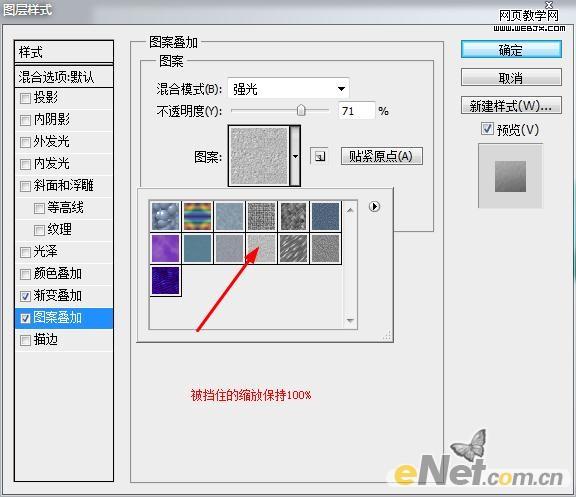Toggle the 预览(V) preview checkbox
The height and width of the screenshot is (497, 576).
click(x=487, y=129)
